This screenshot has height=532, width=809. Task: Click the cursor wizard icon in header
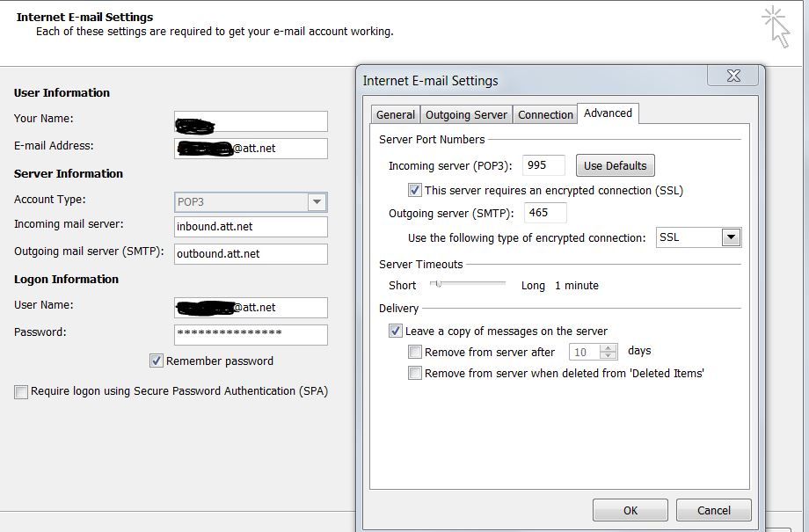(x=776, y=26)
